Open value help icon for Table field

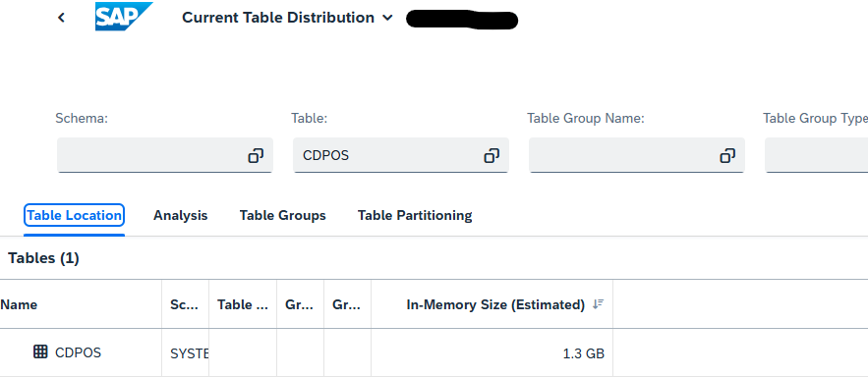point(492,156)
